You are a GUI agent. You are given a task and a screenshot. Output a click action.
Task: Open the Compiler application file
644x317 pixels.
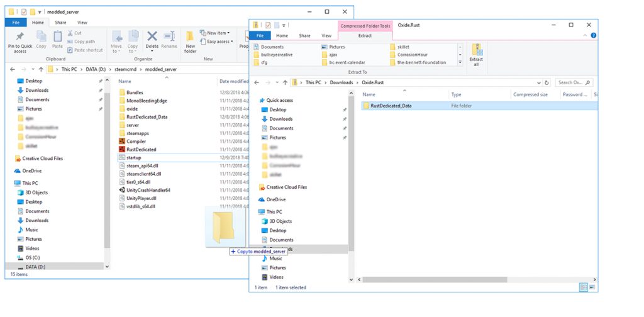coord(136,142)
